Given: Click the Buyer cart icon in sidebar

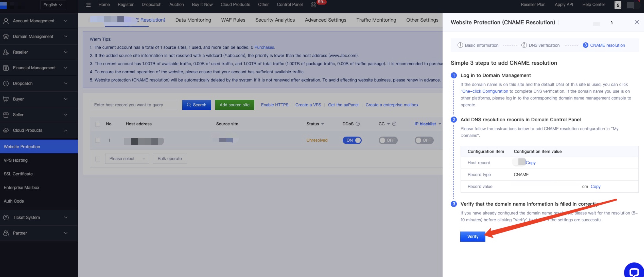Looking at the screenshot, I should click(x=6, y=99).
